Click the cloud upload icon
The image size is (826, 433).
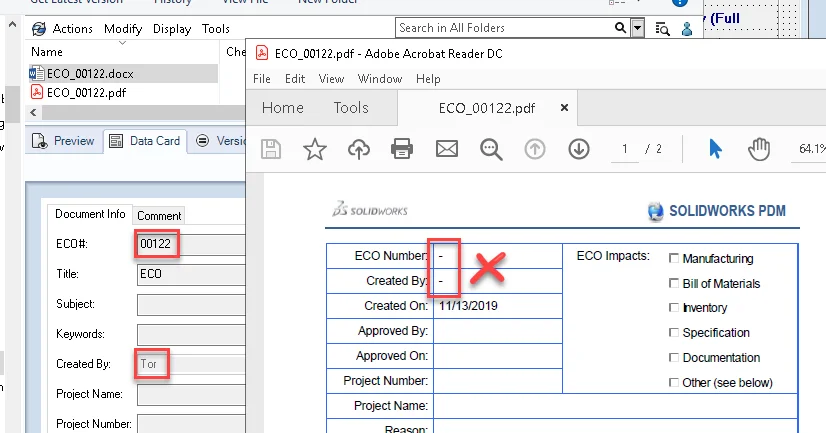point(359,149)
